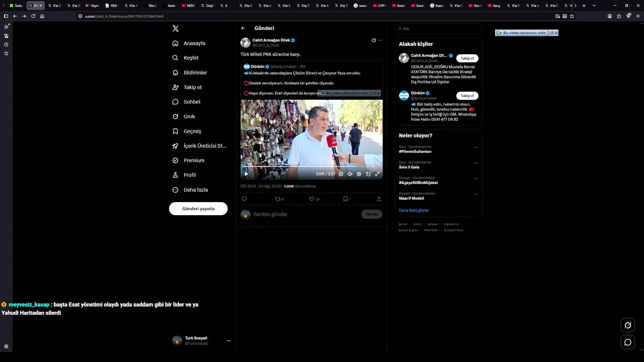Image resolution: width=644 pixels, height=362 pixels.
Task: Click Daha fazla göster link
Action: [414, 210]
